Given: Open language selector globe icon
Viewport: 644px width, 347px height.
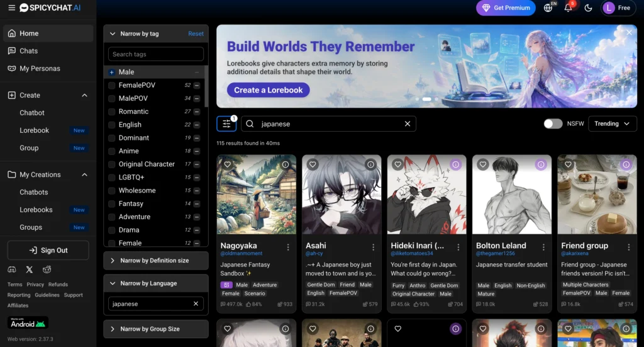Looking at the screenshot, I should point(548,8).
